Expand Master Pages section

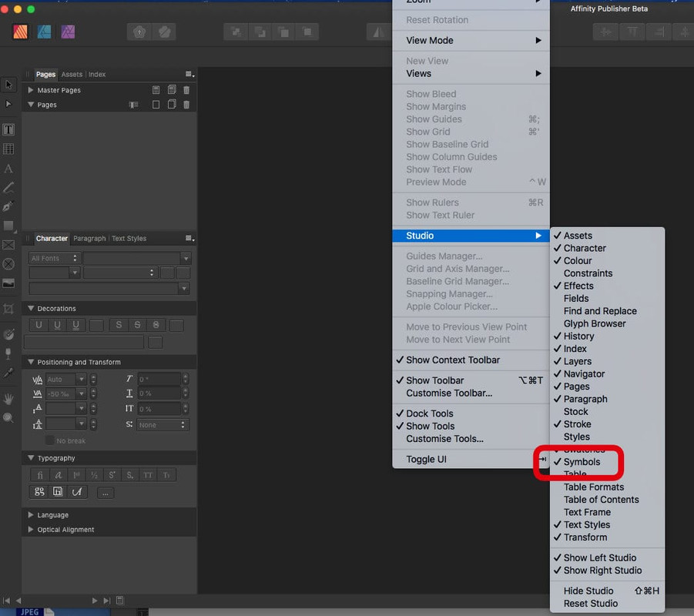coord(31,90)
